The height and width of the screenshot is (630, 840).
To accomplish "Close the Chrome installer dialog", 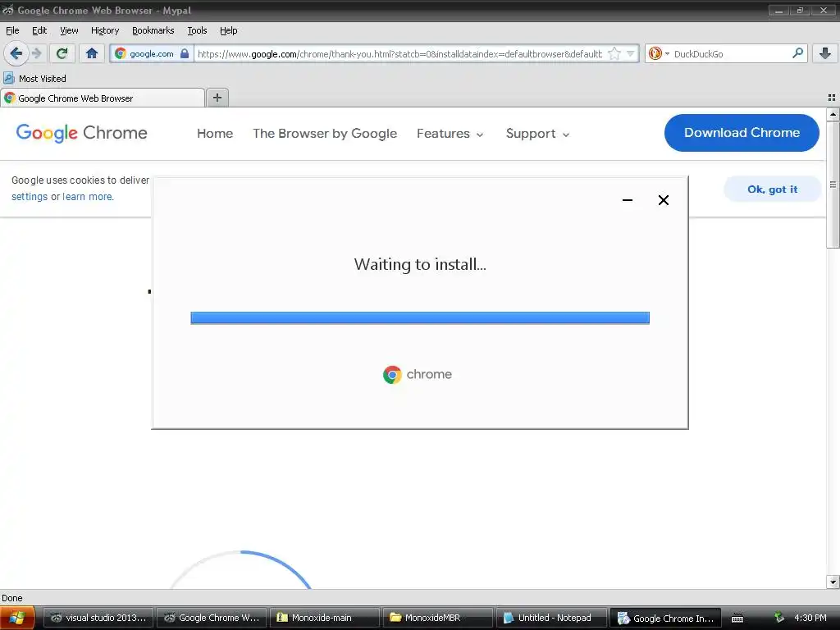I will 663,200.
